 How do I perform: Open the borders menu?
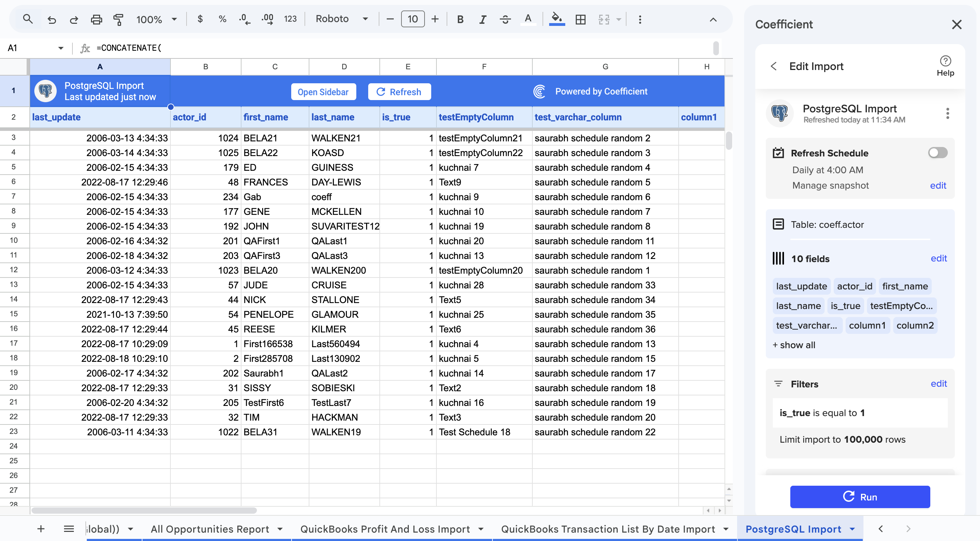tap(580, 19)
